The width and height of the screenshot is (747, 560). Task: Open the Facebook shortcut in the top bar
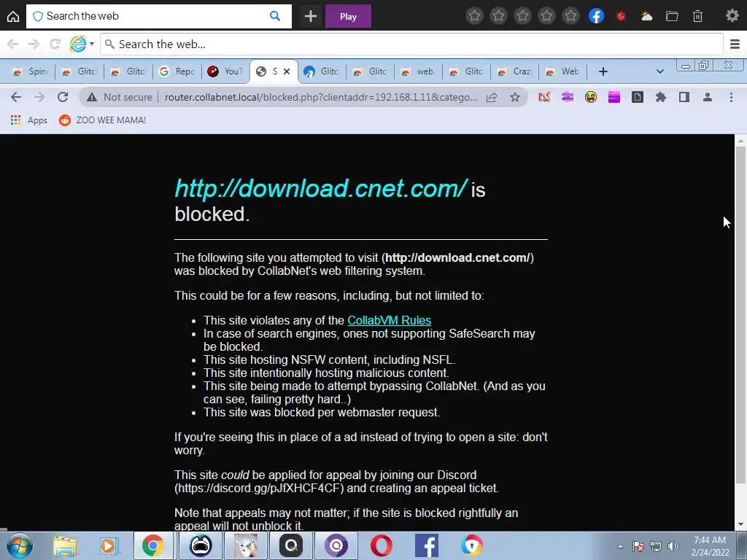click(596, 16)
